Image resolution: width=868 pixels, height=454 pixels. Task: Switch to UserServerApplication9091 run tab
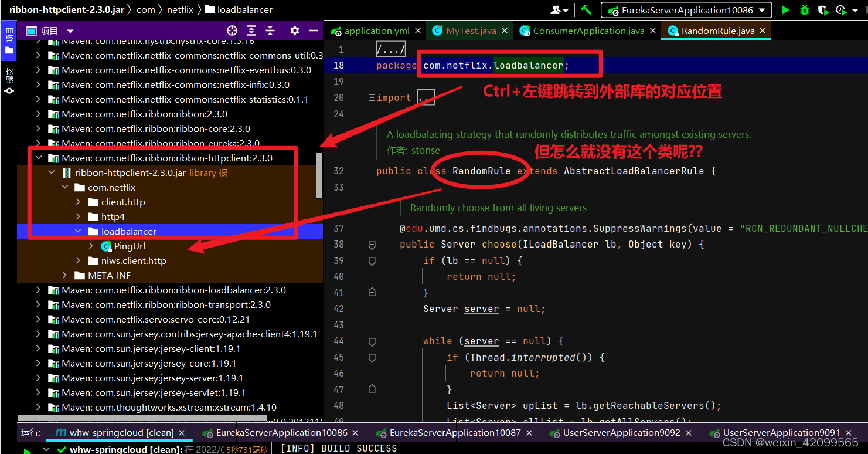tap(781, 433)
